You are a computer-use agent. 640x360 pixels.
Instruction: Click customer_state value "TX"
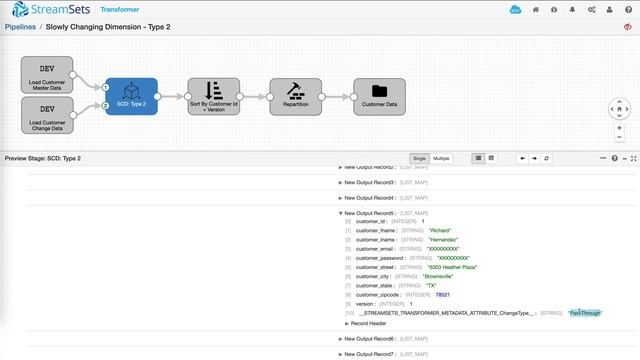pos(431,286)
